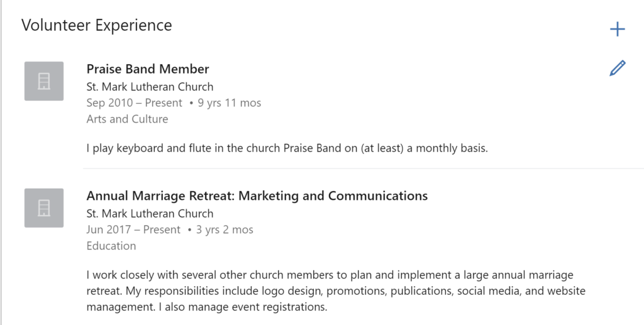Click the marriage retreat responsibilities description
The height and width of the screenshot is (325, 644).
pyautogui.click(x=336, y=290)
